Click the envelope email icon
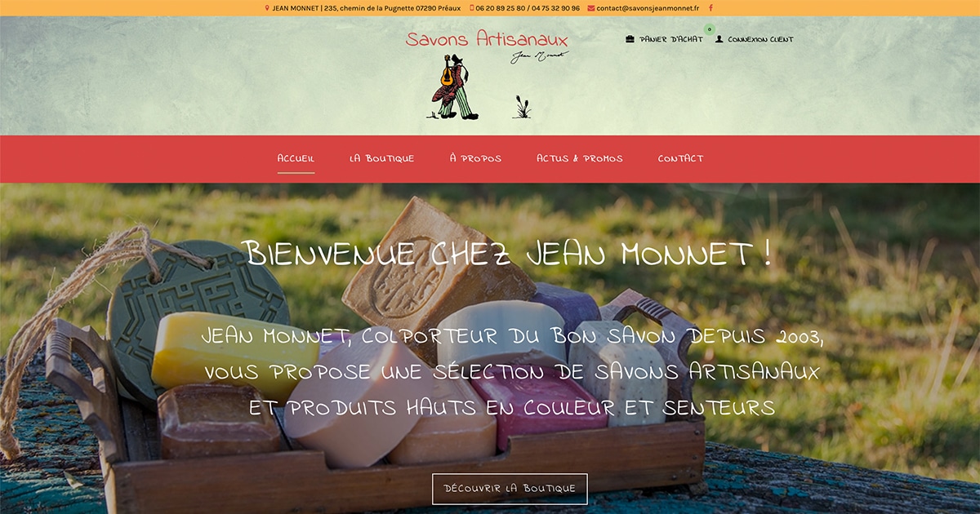The width and height of the screenshot is (980, 514). tap(591, 8)
